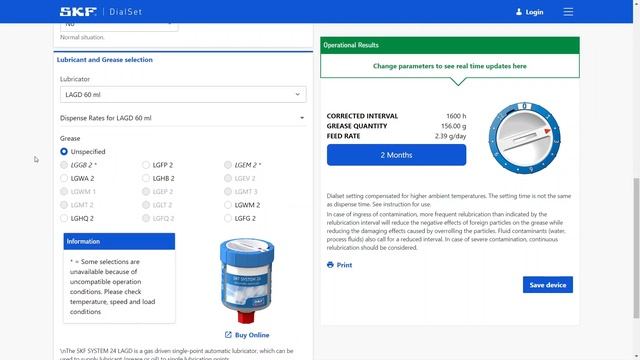
Task: Click the lubricator dial graphic
Action: click(x=524, y=138)
